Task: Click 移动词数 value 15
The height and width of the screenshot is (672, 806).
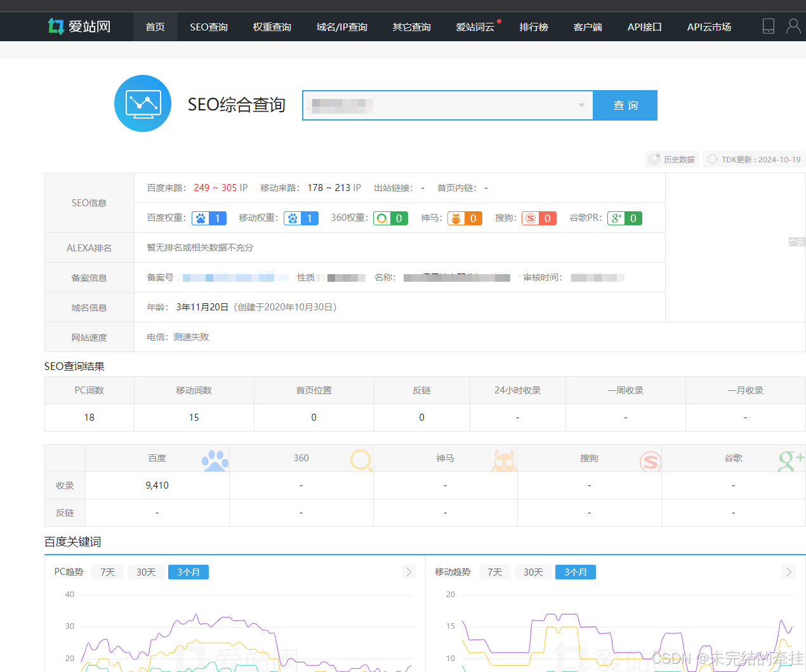Action: 194,418
